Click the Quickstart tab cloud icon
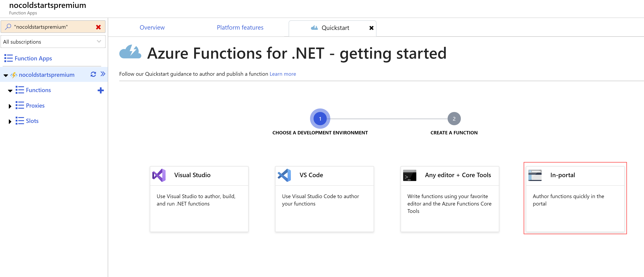The height and width of the screenshot is (277, 644). 314,28
